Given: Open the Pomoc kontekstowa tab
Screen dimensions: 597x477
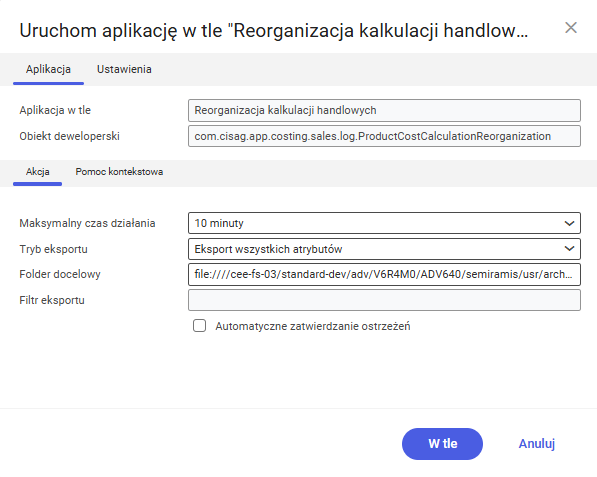Looking at the screenshot, I should (119, 172).
